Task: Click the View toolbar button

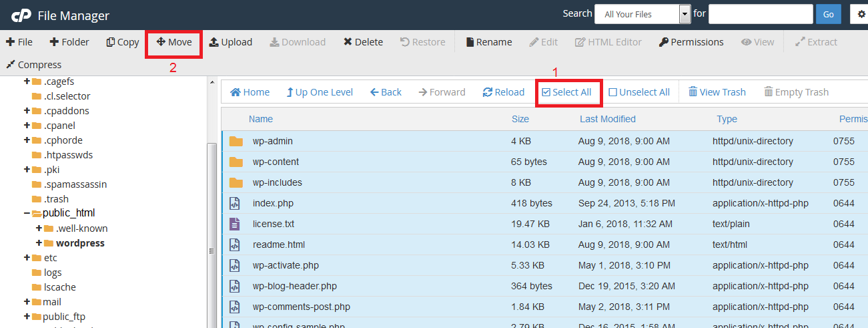Action: pos(758,42)
